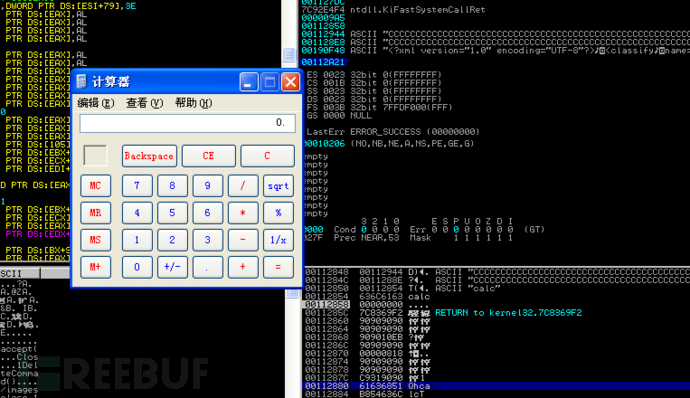This screenshot has width=690, height=398.
Task: Click ES 0023 segment register line
Action: click(x=374, y=75)
